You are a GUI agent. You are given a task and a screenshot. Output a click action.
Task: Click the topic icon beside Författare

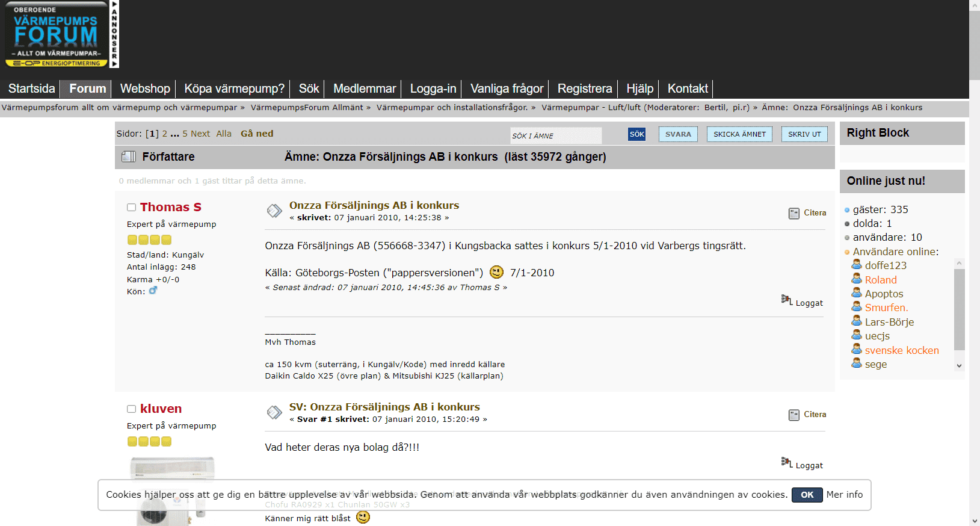coord(128,156)
